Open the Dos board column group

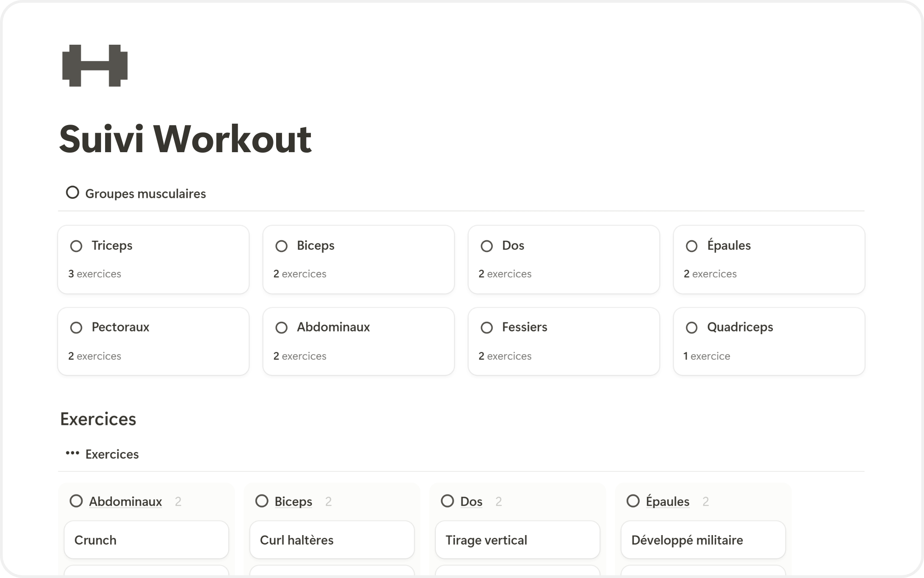(471, 502)
